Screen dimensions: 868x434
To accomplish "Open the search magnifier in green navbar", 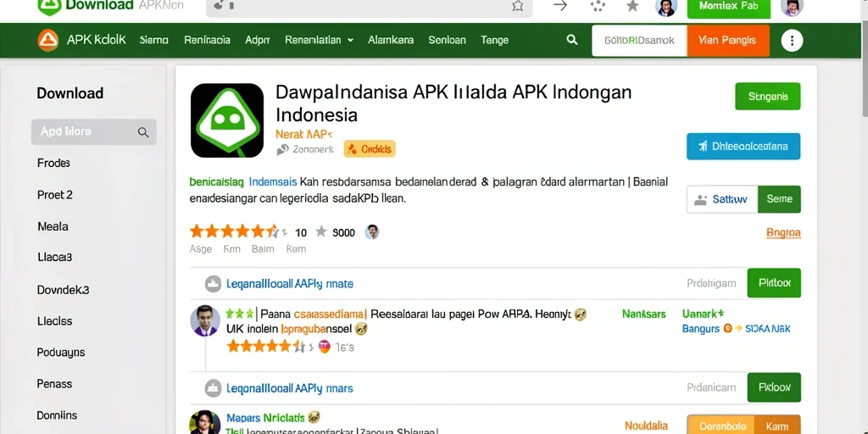I will [572, 40].
